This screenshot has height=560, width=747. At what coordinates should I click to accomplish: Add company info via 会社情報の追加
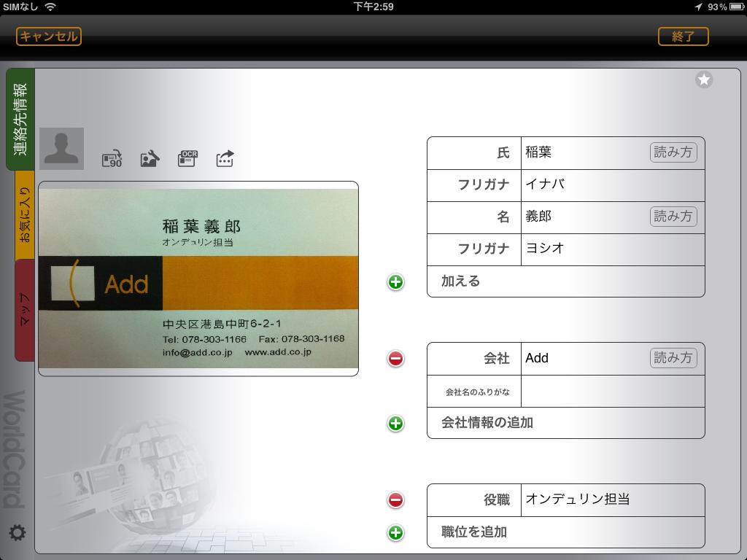[395, 424]
